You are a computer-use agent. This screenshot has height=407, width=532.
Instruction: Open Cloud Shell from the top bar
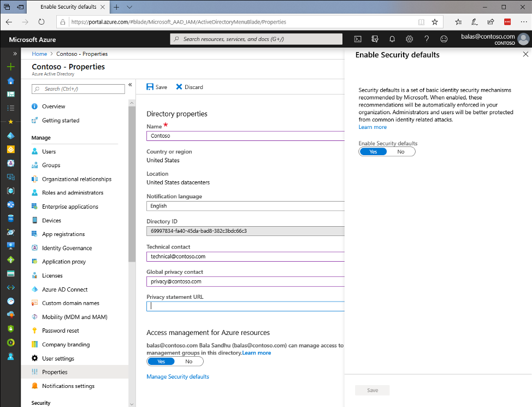coord(358,39)
